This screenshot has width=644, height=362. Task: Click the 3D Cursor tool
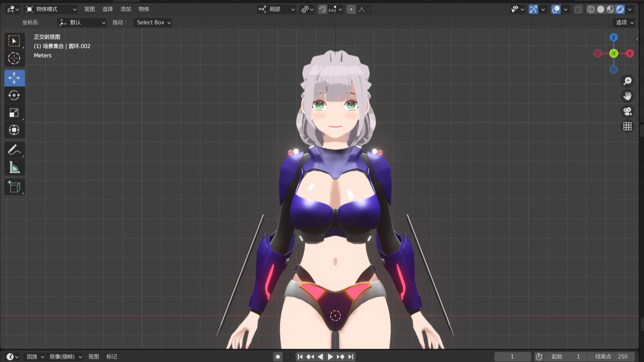point(15,58)
